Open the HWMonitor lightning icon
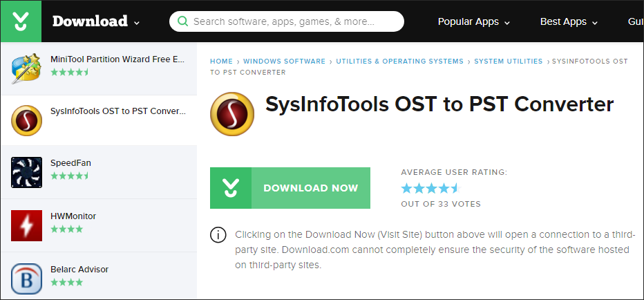The width and height of the screenshot is (644, 300). click(x=26, y=225)
